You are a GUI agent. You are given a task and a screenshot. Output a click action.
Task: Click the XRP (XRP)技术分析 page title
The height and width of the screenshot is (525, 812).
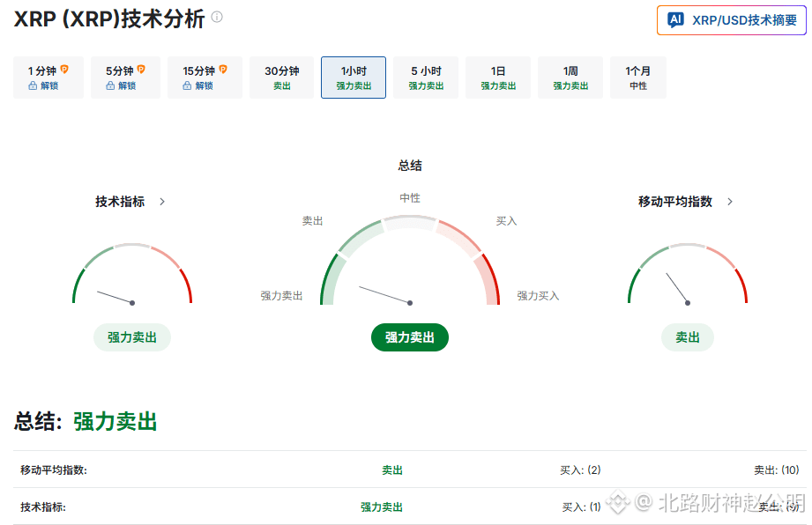point(109,19)
